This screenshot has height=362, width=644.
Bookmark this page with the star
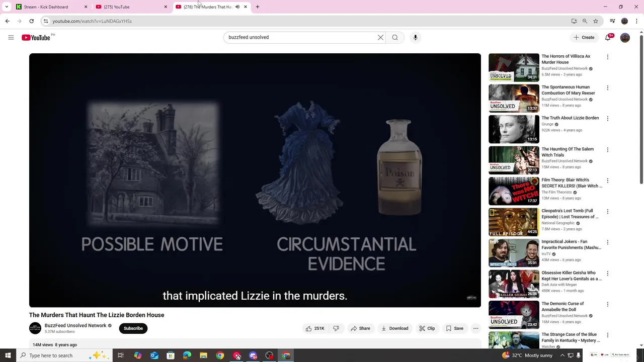(x=596, y=21)
